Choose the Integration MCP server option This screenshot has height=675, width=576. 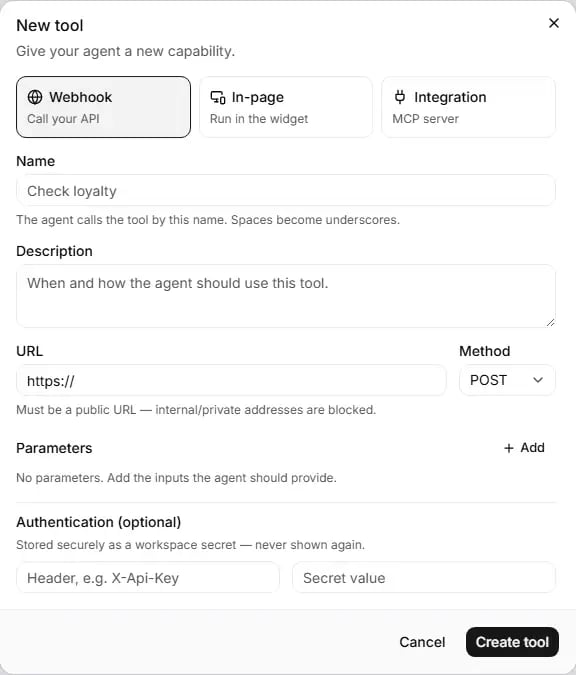click(468, 107)
